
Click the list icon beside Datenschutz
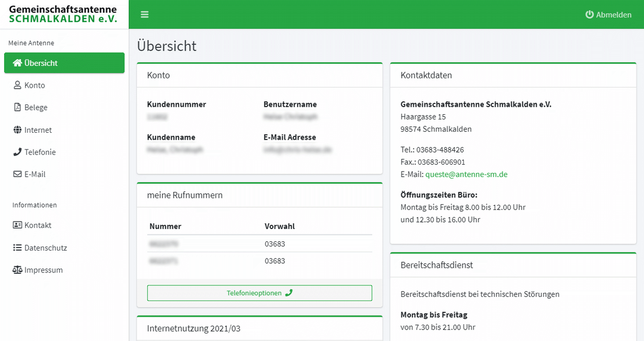17,248
